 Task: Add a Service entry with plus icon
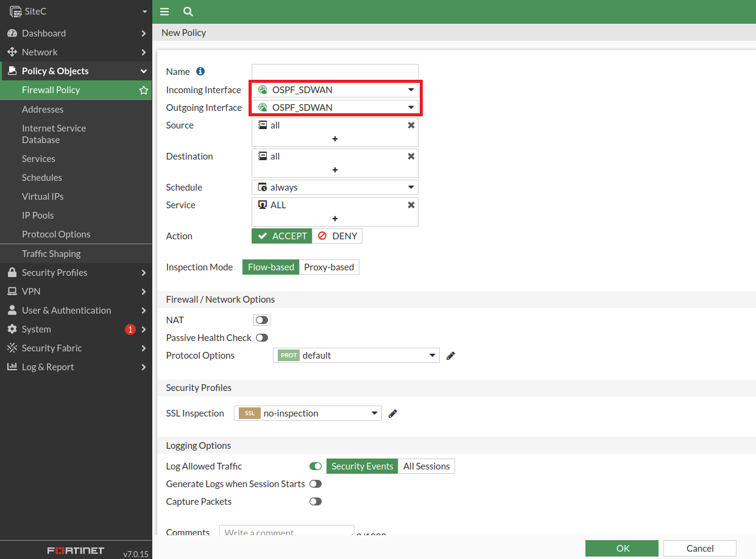335,219
